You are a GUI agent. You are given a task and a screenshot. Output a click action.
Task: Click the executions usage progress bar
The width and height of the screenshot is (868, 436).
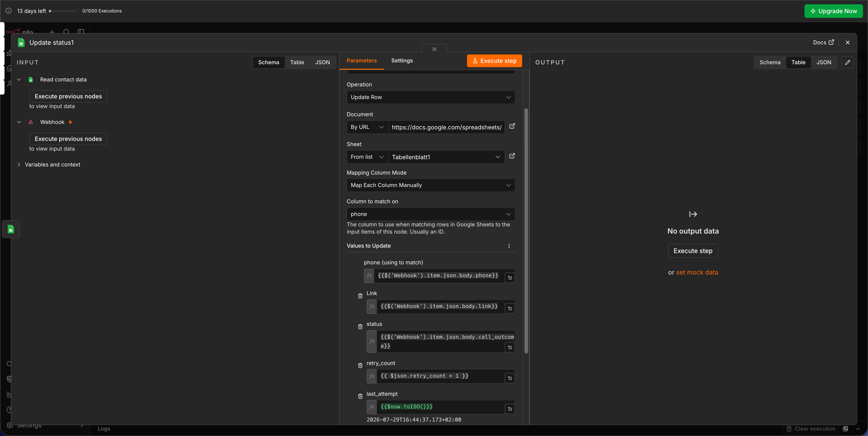[x=63, y=11]
